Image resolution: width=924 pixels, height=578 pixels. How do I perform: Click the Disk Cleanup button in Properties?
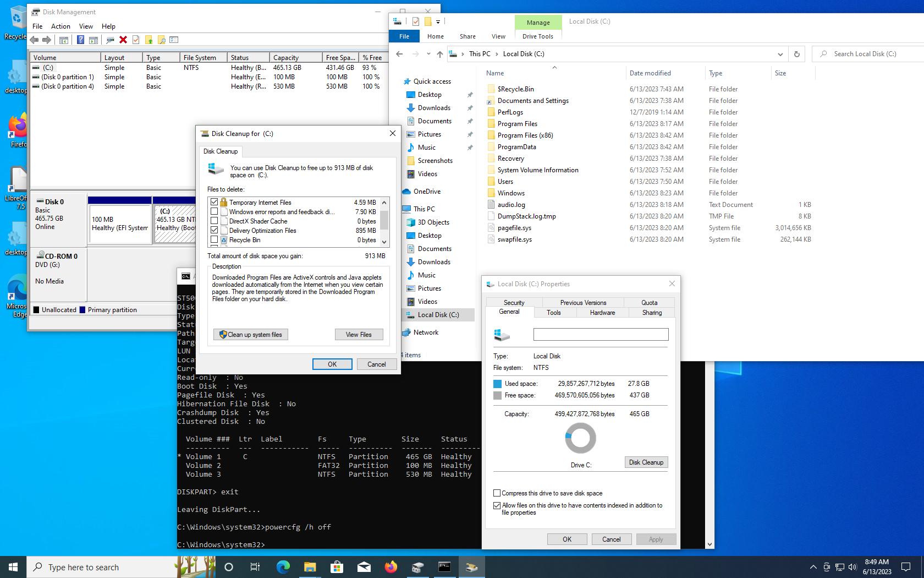[x=646, y=462]
